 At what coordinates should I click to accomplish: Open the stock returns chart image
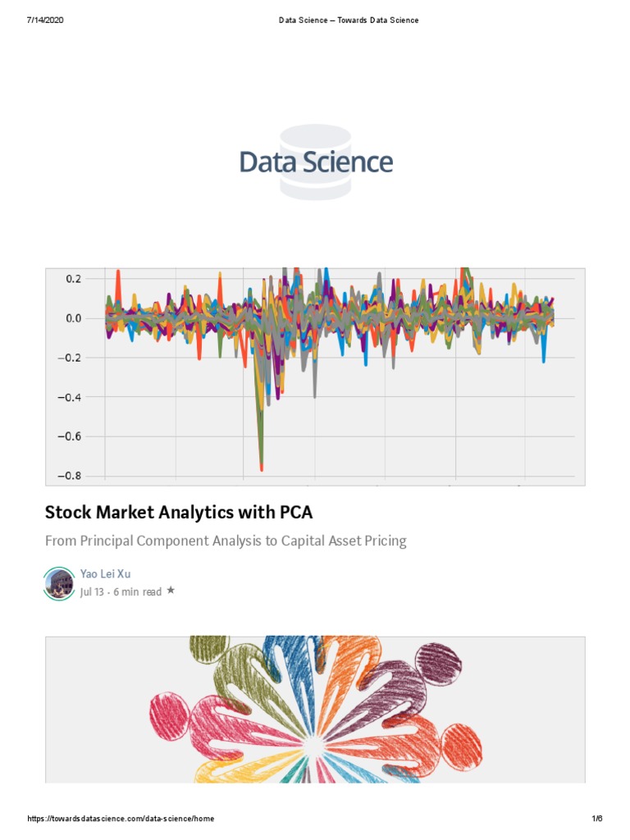tap(315, 377)
